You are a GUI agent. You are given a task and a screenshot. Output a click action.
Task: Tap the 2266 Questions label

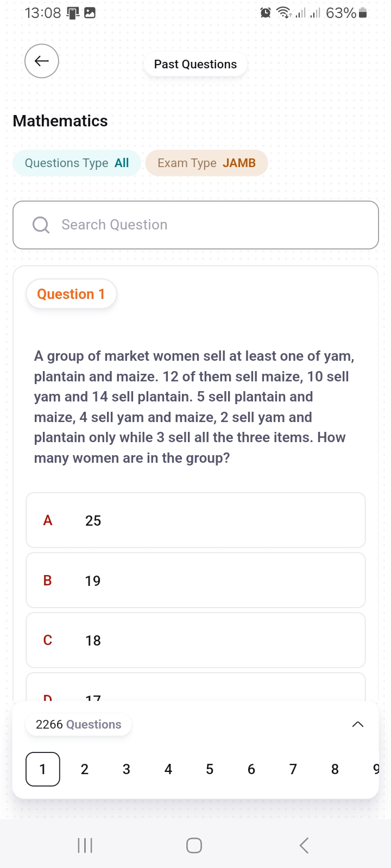coord(79,725)
